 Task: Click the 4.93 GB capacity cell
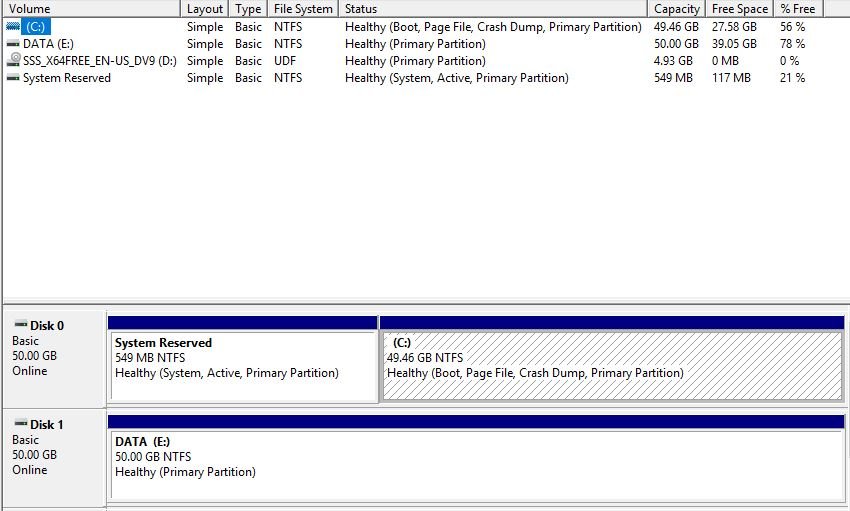click(x=673, y=61)
